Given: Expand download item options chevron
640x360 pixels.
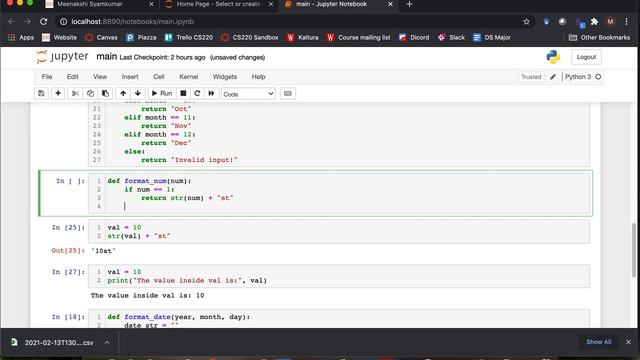Looking at the screenshot, I should (x=107, y=342).
